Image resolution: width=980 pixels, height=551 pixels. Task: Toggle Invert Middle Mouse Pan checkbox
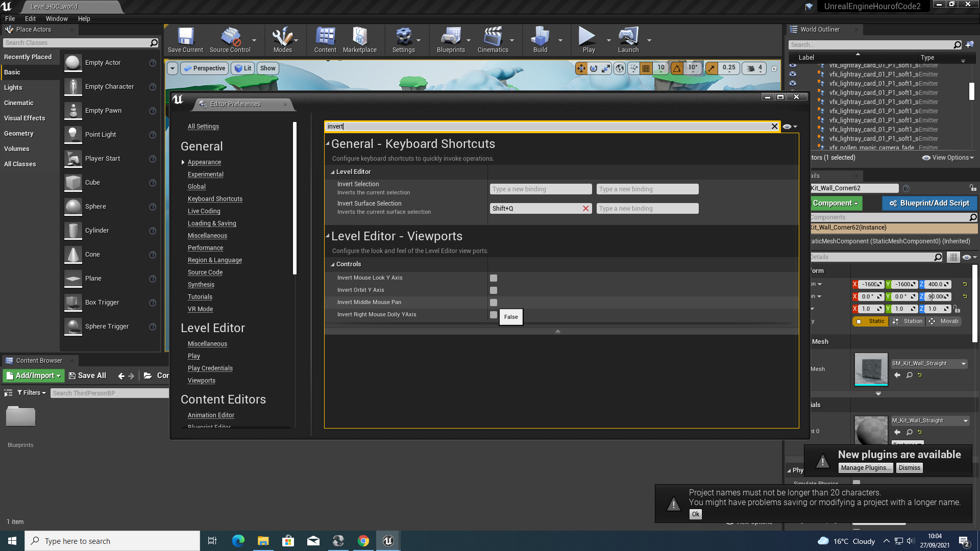pos(494,303)
